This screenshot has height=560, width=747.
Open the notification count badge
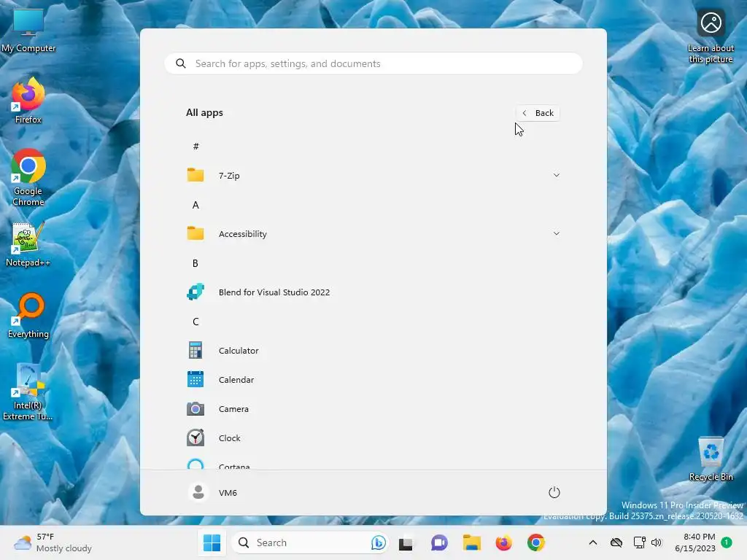(727, 542)
